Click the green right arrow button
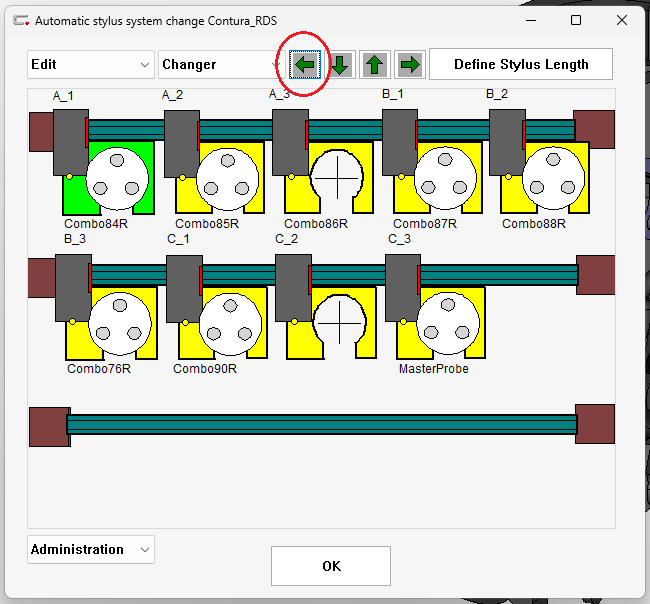Viewport: 650px width, 604px height. [410, 65]
